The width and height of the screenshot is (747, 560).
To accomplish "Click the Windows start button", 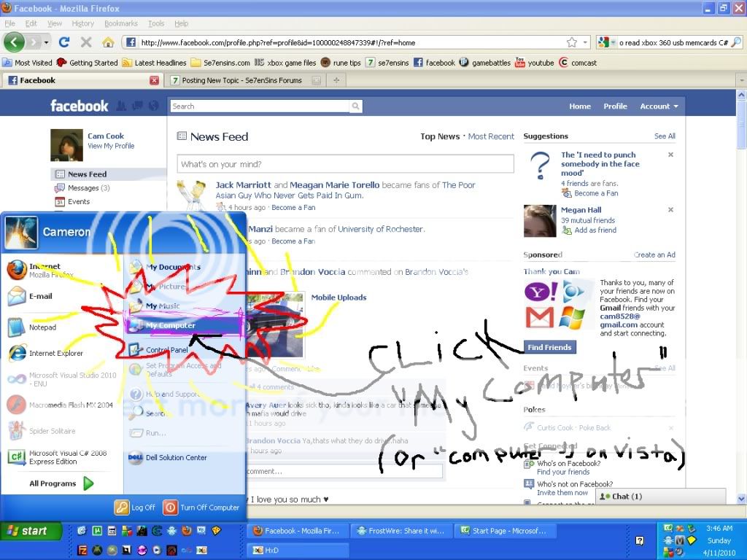I will coord(26,531).
